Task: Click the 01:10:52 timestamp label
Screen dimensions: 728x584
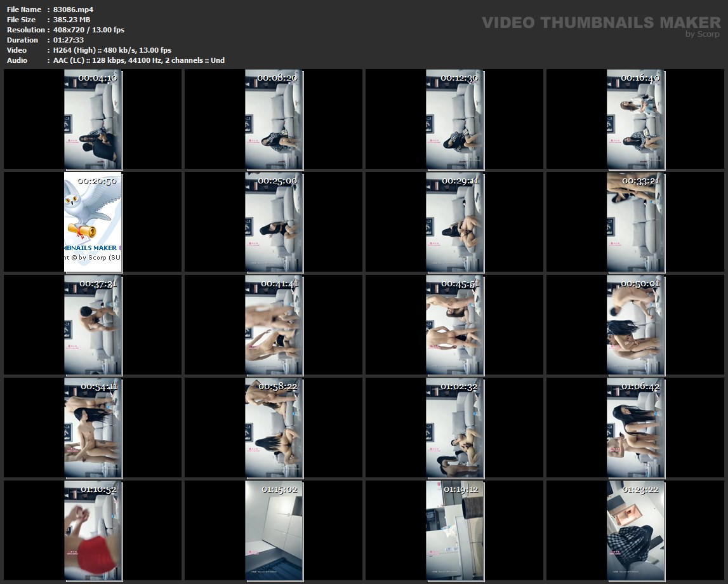Action: (98, 489)
